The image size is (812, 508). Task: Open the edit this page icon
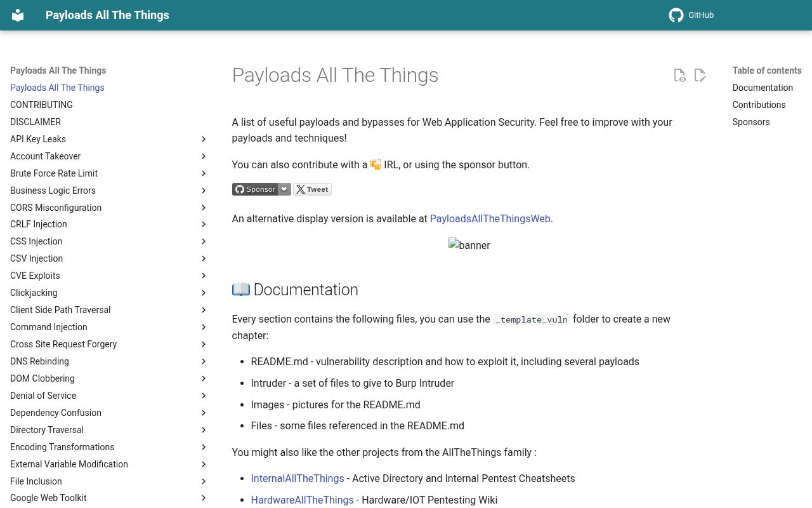pos(700,76)
